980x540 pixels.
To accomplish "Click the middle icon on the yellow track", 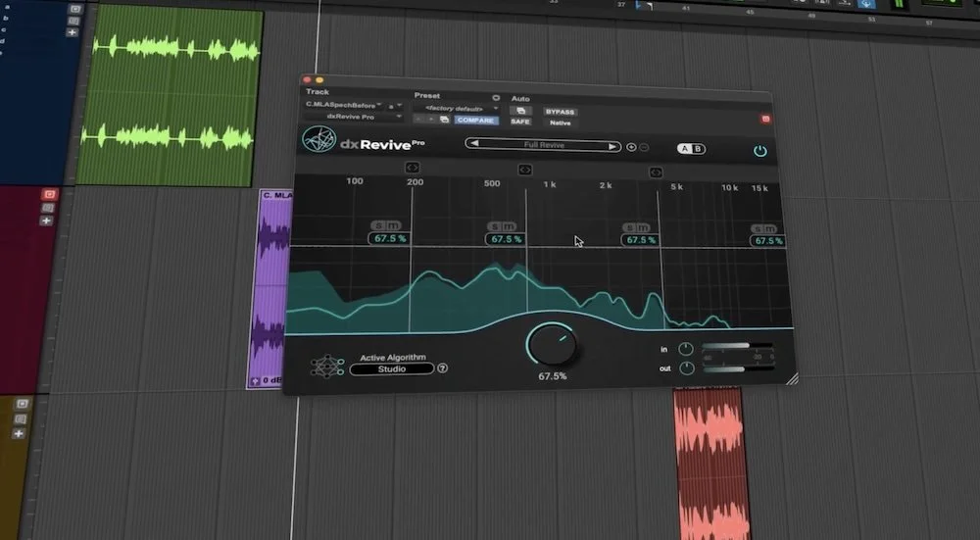I will tap(20, 418).
